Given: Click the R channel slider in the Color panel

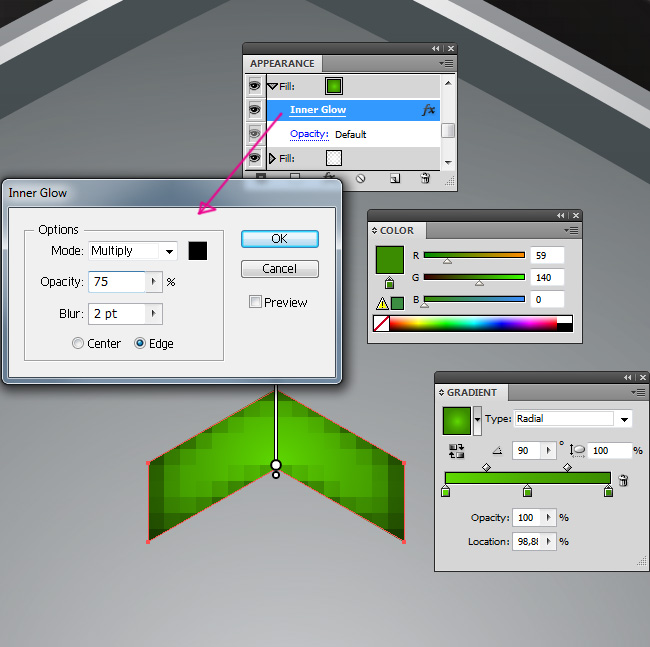Looking at the screenshot, I should point(474,255).
